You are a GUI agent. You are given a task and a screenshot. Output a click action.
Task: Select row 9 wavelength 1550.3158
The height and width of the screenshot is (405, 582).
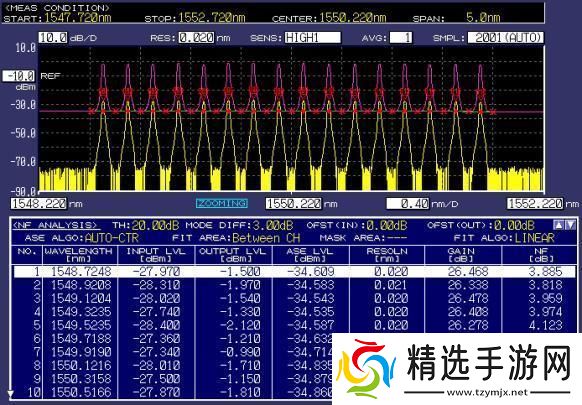[x=81, y=379]
